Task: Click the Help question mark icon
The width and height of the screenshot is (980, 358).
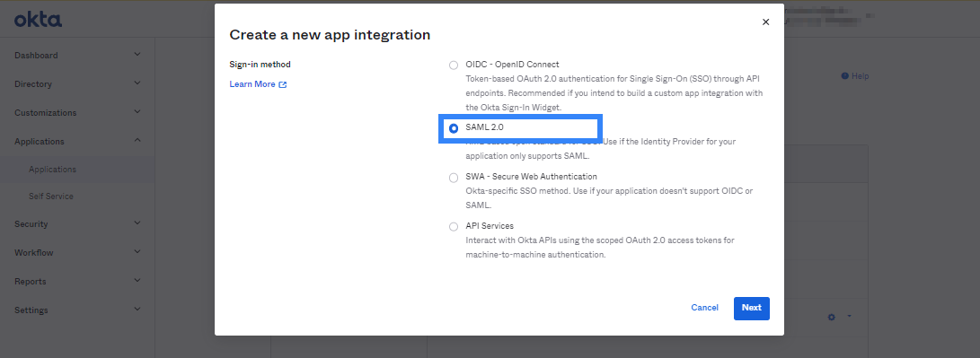Action: click(x=845, y=76)
